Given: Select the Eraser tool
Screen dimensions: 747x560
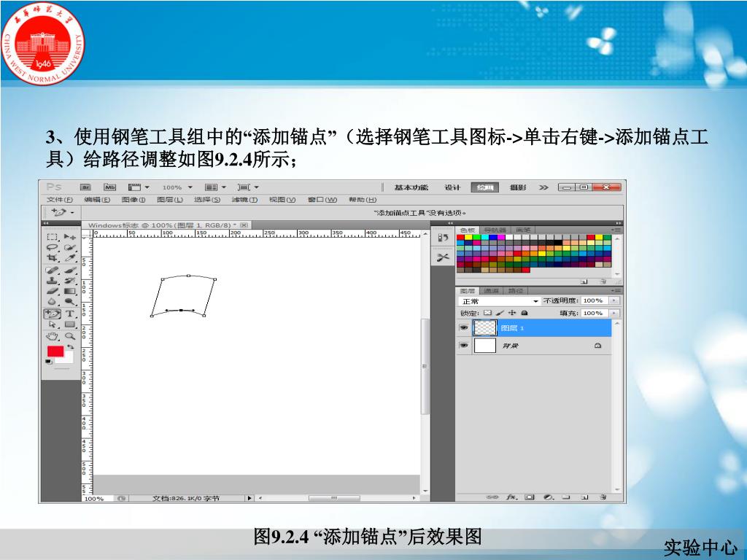Looking at the screenshot, I should (52, 291).
